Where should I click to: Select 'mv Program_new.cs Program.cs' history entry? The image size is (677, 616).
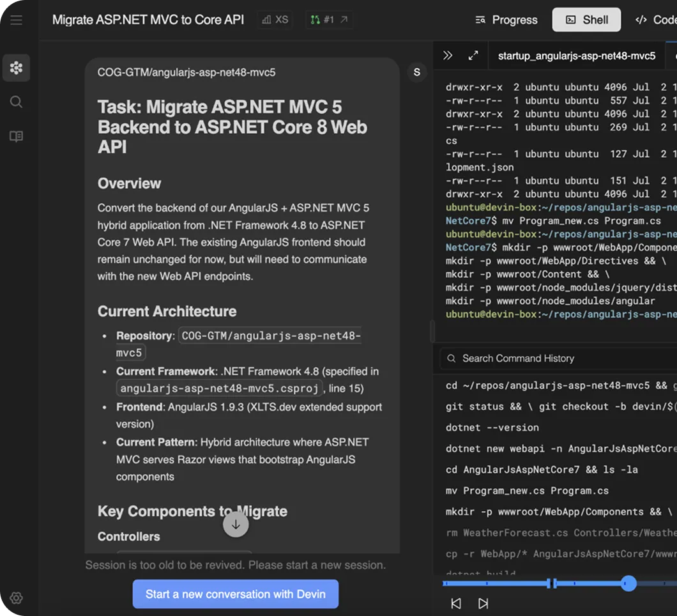tap(527, 491)
